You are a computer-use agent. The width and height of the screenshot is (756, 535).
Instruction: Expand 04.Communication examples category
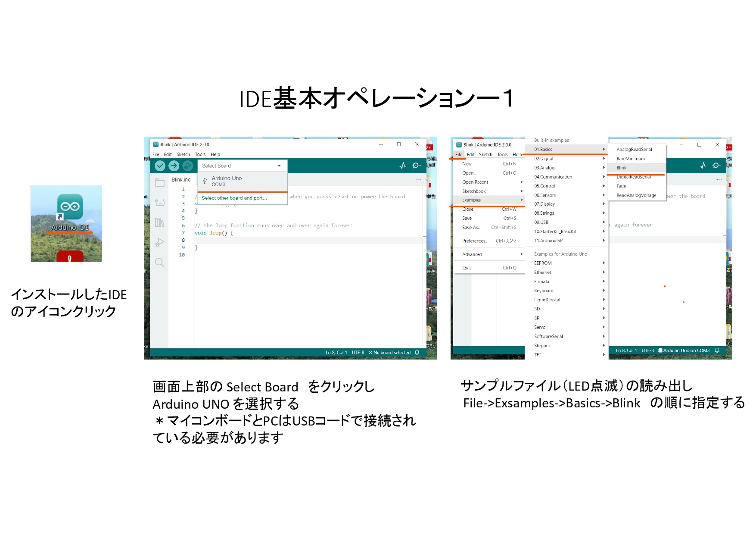click(566, 177)
